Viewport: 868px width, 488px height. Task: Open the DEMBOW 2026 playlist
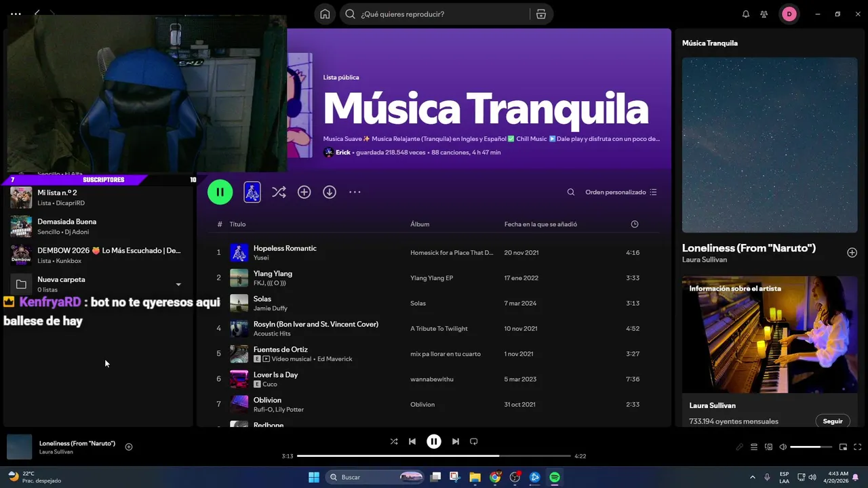98,255
